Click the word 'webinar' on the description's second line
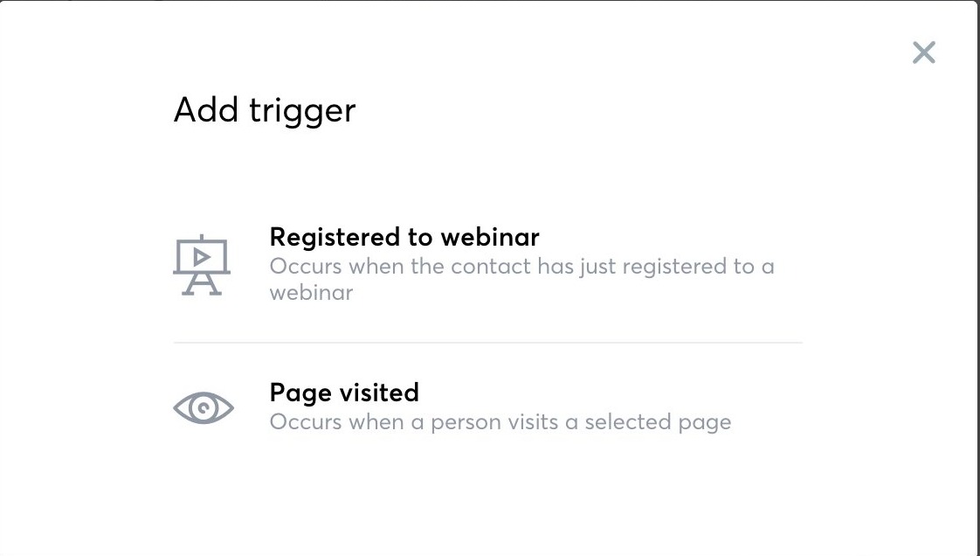This screenshot has height=556, width=980. [x=311, y=293]
